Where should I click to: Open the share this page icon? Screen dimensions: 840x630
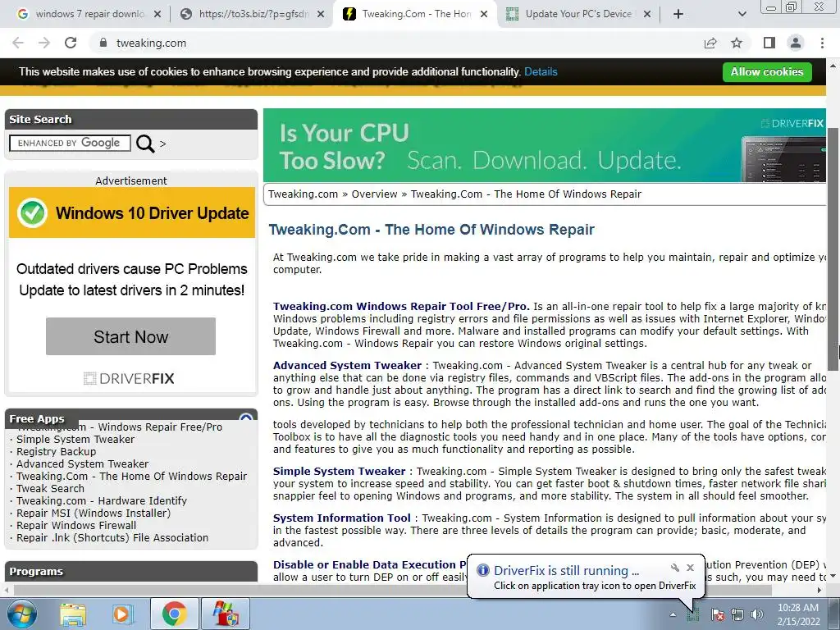coord(710,43)
